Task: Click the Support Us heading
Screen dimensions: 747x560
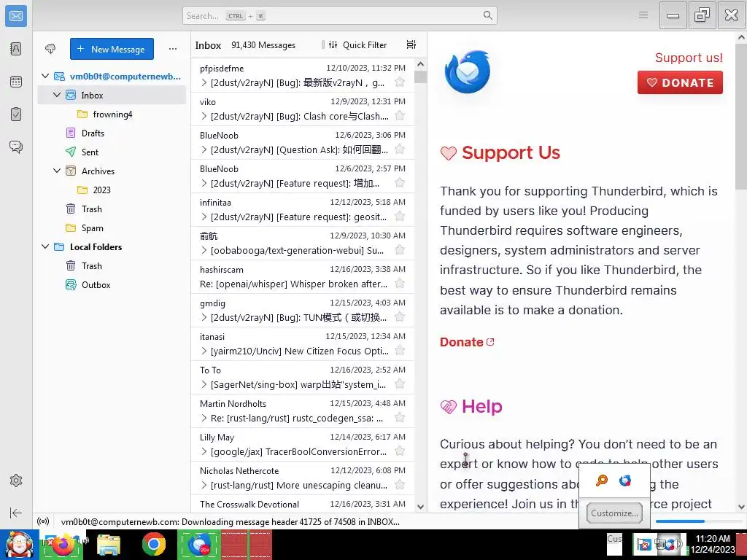Action: pos(511,153)
